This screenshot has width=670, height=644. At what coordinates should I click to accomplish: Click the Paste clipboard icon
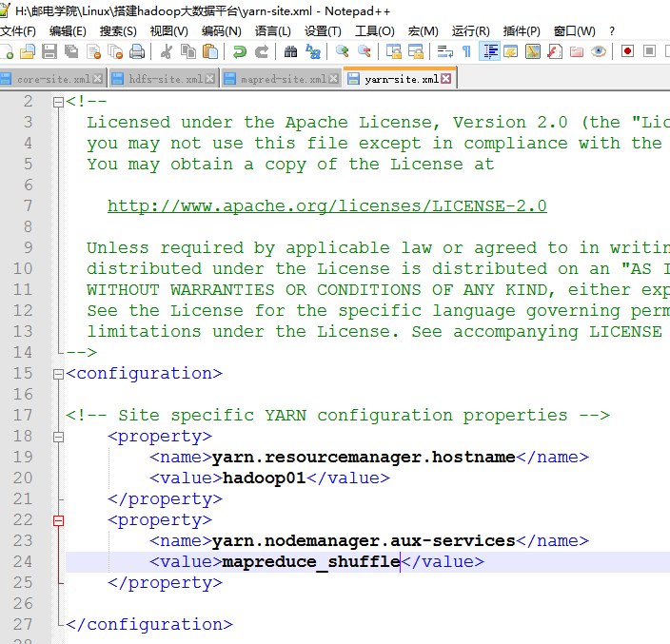pyautogui.click(x=210, y=51)
